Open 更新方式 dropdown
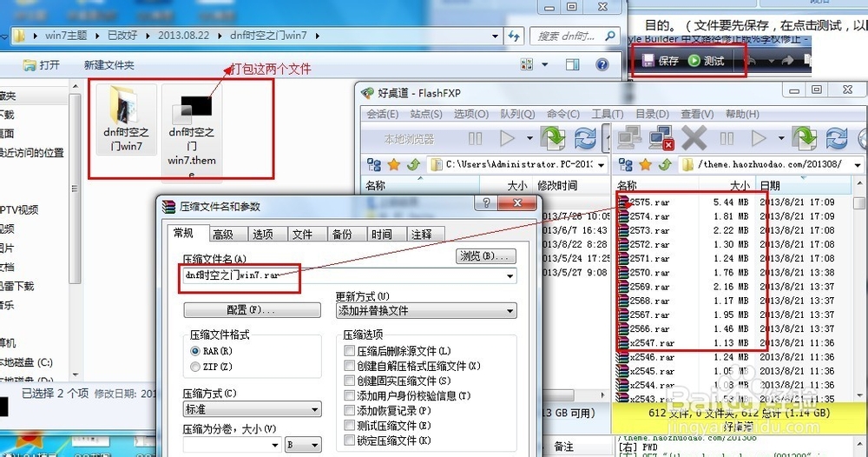The height and width of the screenshot is (457, 868). point(426,311)
